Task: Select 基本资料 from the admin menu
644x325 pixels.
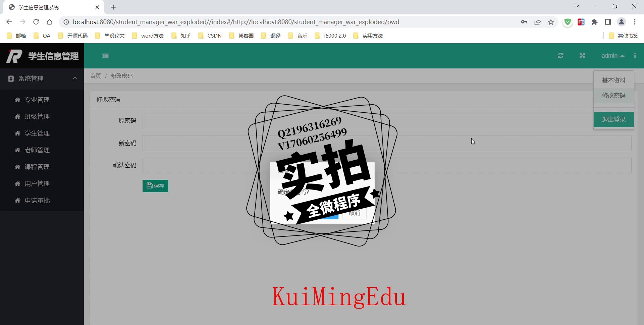Action: point(613,80)
